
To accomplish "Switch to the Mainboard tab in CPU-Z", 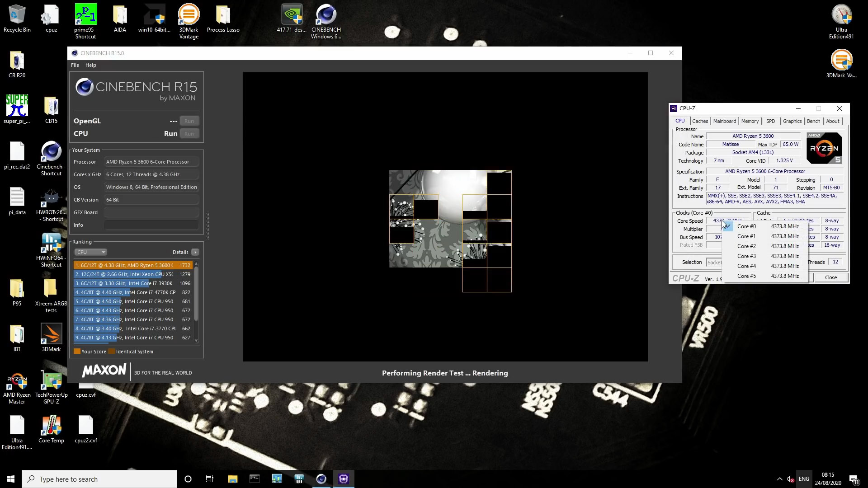I will pos(725,121).
